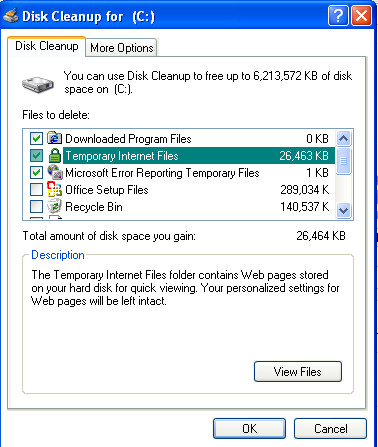378x447 pixels.
Task: Click the question mark help button
Action: [x=338, y=15]
